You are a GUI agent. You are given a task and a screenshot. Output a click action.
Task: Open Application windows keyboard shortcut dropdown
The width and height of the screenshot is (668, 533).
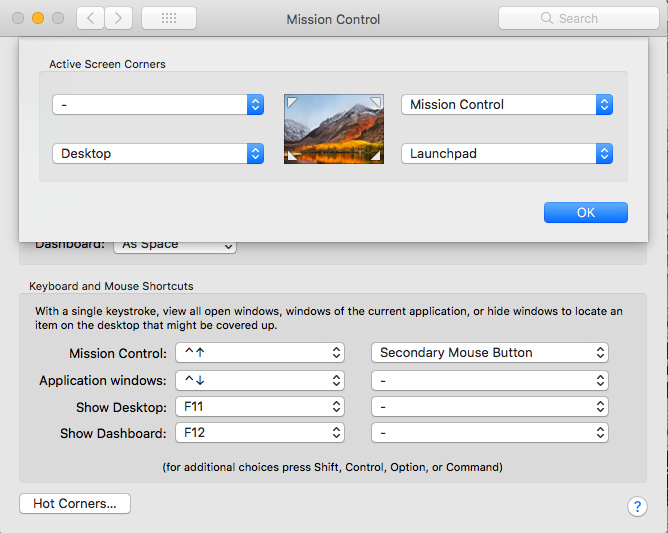(260, 380)
